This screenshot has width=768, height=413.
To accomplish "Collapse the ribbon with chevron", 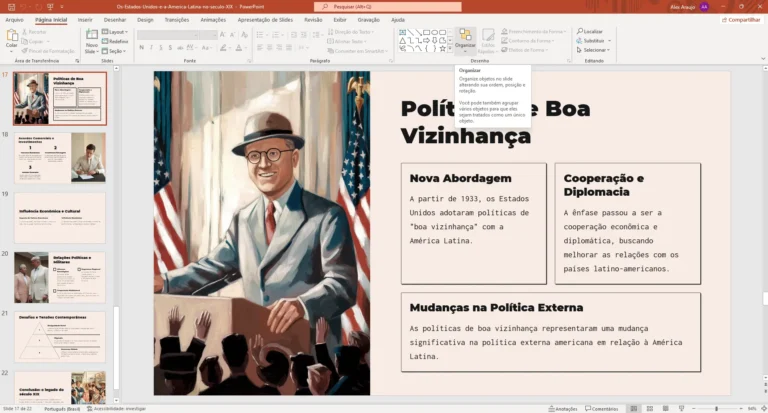I will [x=763, y=59].
